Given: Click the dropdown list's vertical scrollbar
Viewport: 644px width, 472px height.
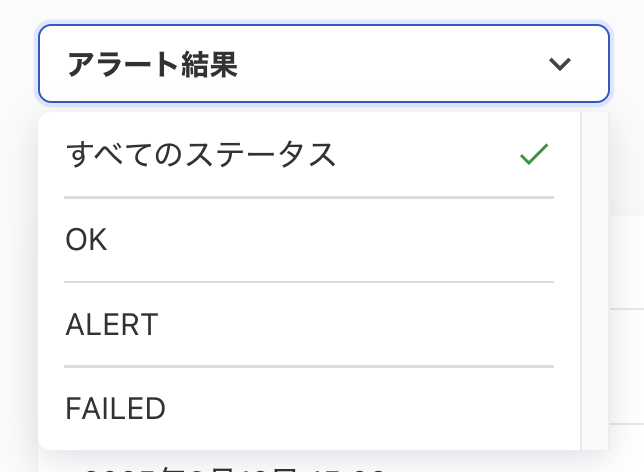Looking at the screenshot, I should click(x=594, y=280).
